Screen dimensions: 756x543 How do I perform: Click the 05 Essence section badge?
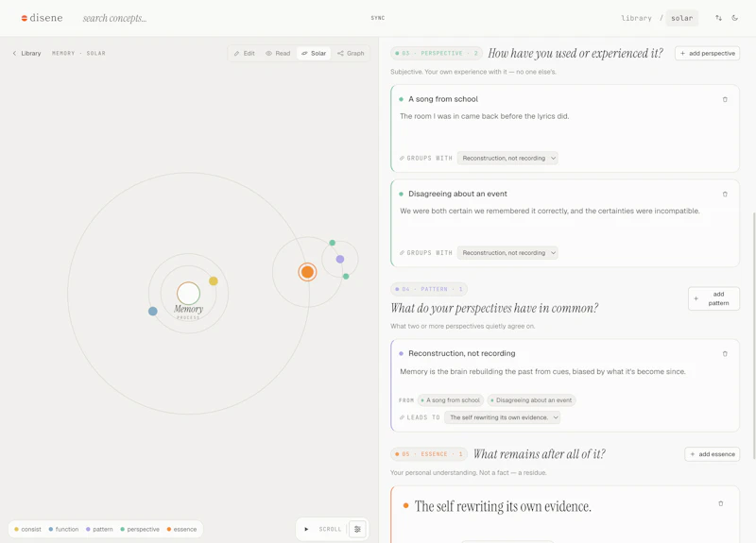[429, 454]
